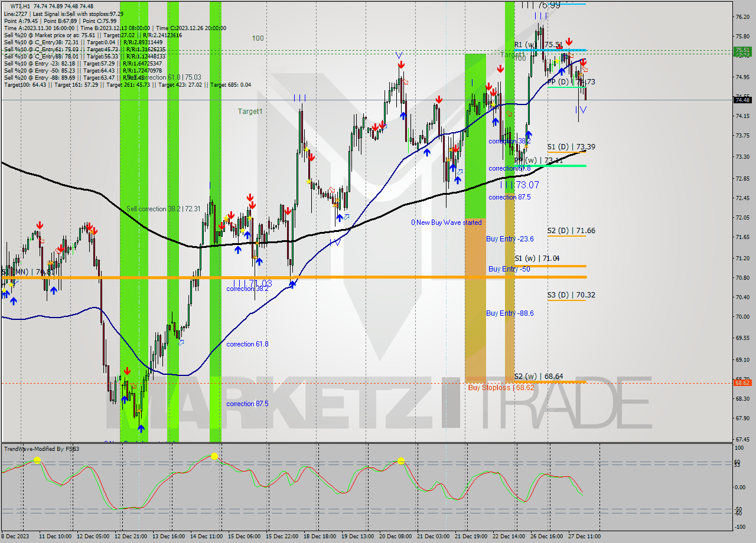Click the '11 Dec 10:00' time label

[x=54, y=536]
